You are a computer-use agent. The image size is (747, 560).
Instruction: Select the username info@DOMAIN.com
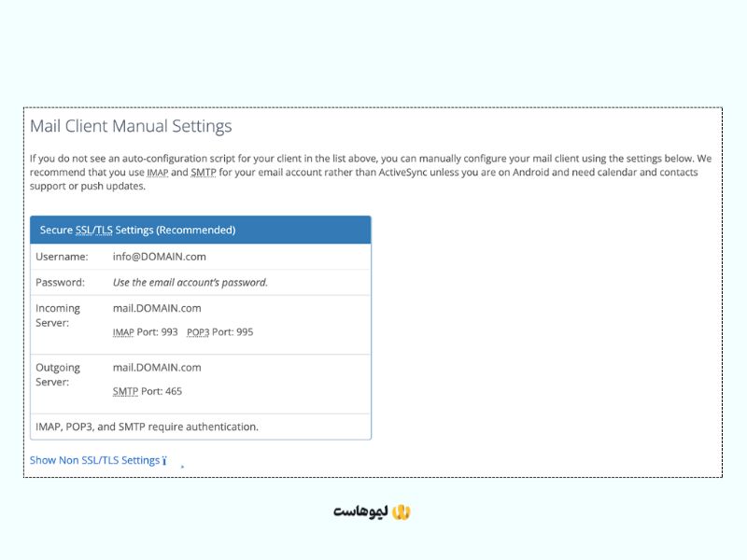(x=159, y=257)
